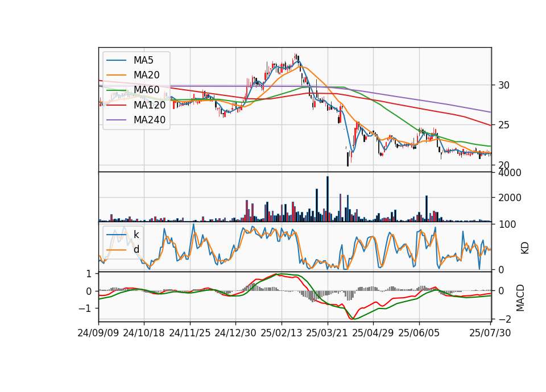Click the MACD axis title

tap(520, 298)
